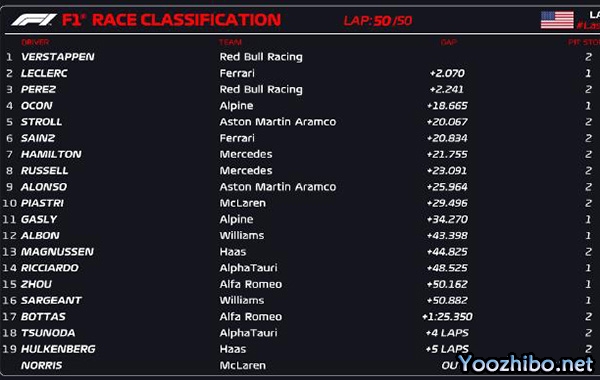Click the Yoozhibo.net watermark link
Viewport: 600px width, 380px height.
click(526, 364)
